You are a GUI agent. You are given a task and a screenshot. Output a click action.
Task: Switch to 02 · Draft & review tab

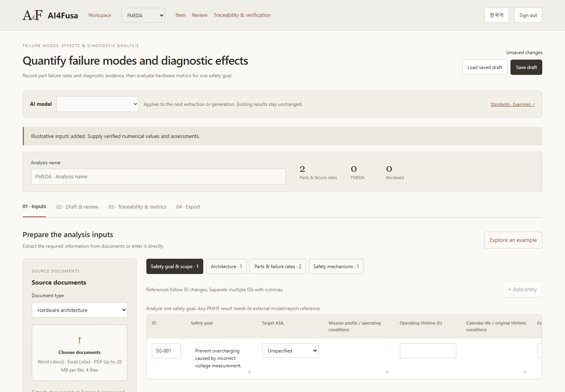[77, 207]
